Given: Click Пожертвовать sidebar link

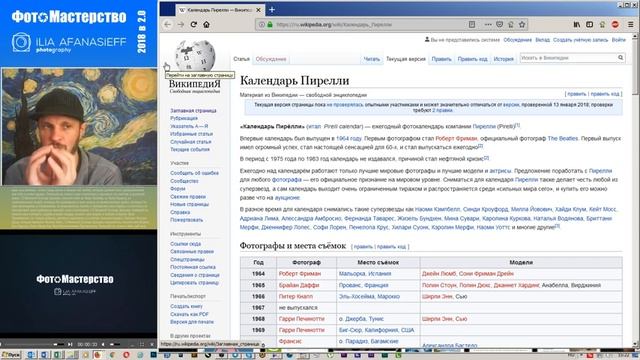Looking at the screenshot, I should tap(186, 220).
